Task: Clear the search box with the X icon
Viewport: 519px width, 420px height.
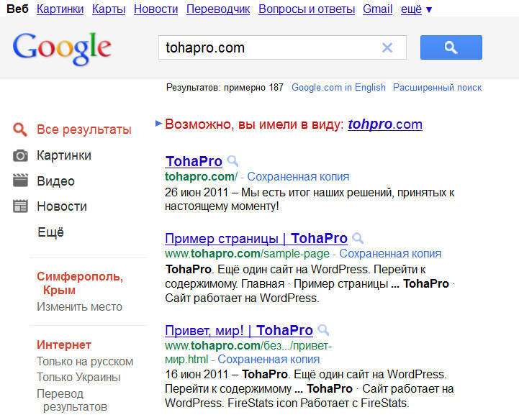Action: coord(387,48)
